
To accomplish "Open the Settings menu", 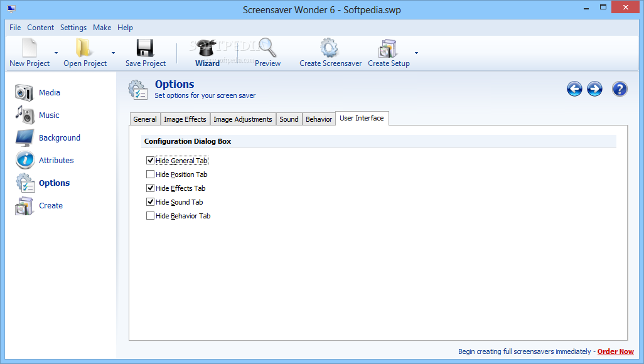I will 73,28.
